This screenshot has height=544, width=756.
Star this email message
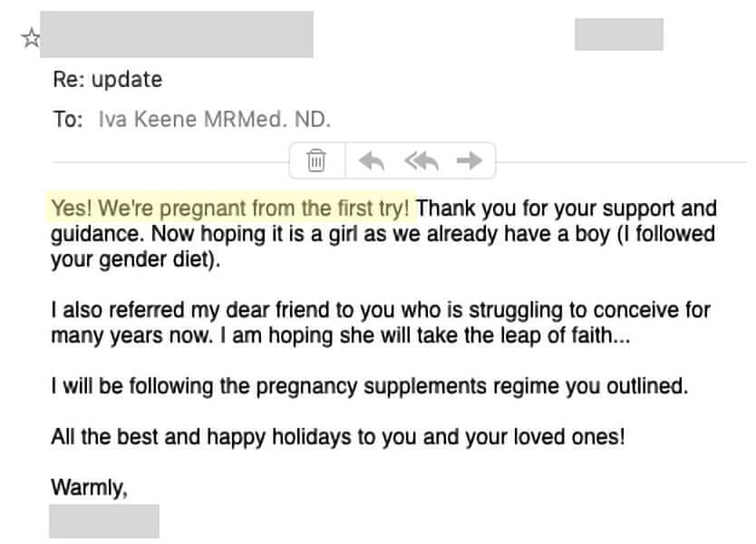pyautogui.click(x=31, y=37)
